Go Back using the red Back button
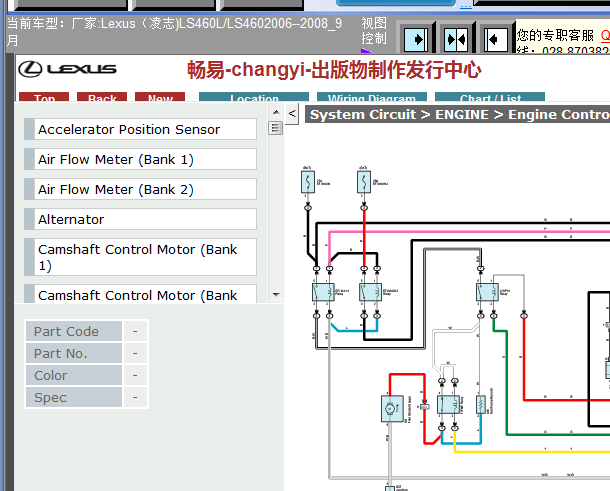The height and width of the screenshot is (491, 610). [x=102, y=97]
